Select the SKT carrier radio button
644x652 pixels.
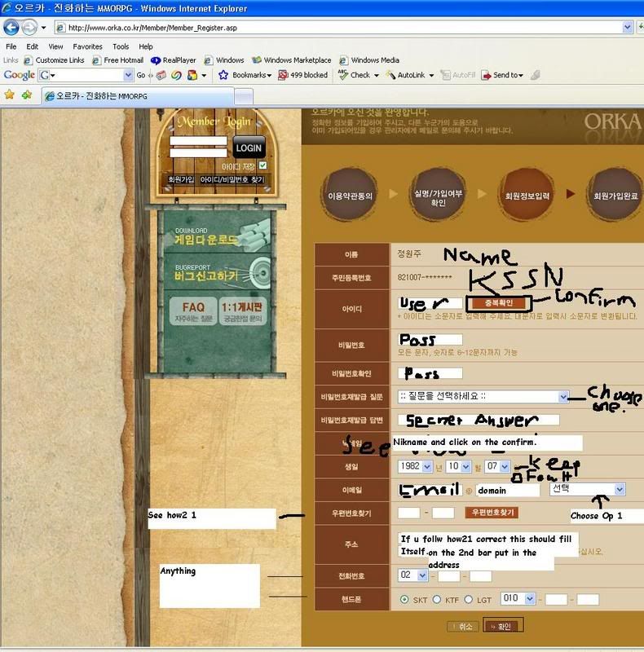coord(404,600)
